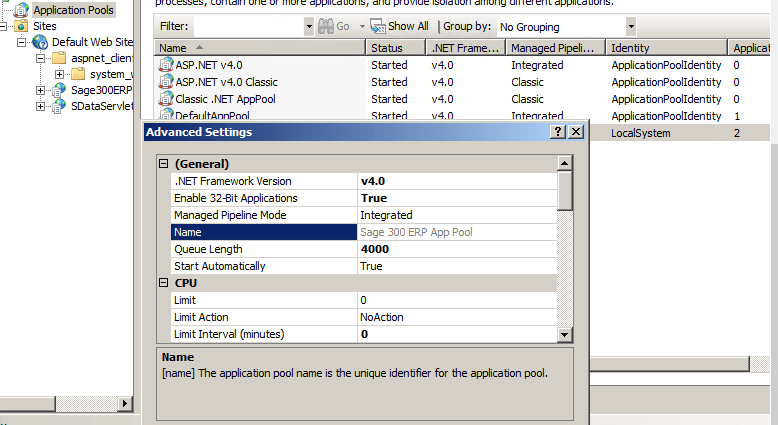Open the Group by dropdown
The image size is (778, 425).
coord(630,26)
